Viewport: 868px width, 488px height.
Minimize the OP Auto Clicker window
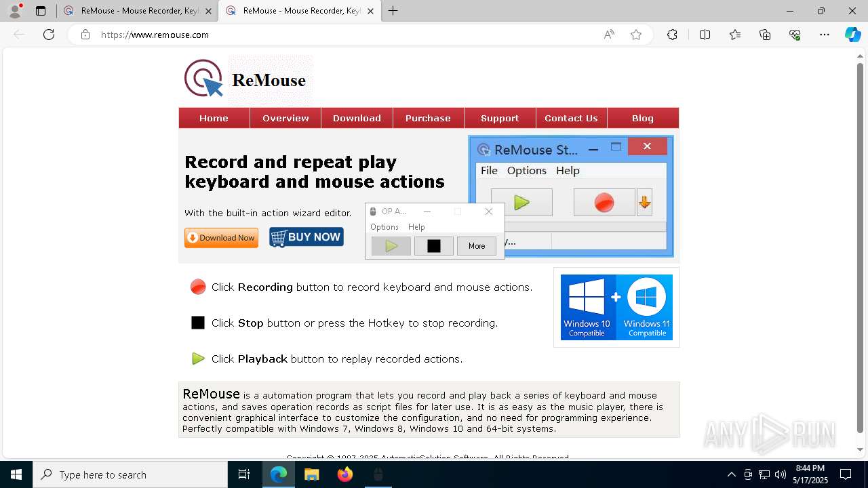(x=427, y=211)
